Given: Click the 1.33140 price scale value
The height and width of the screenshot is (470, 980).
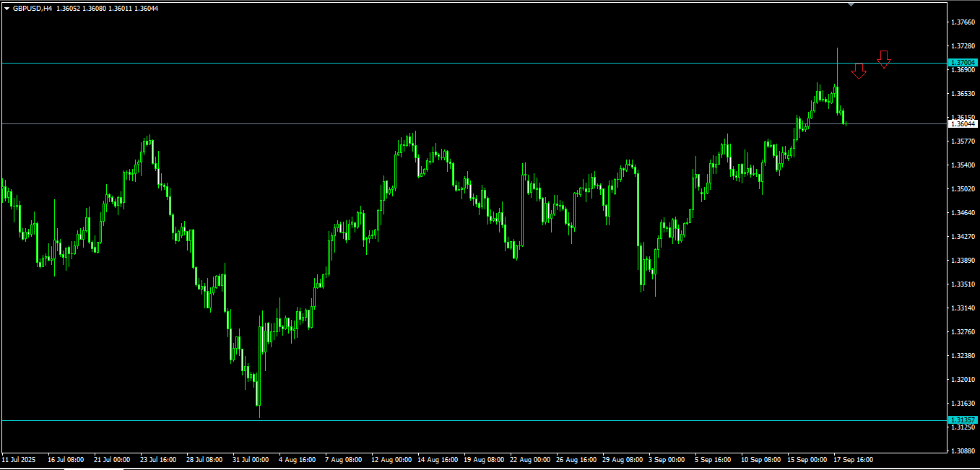Looking at the screenshot, I should (x=964, y=308).
